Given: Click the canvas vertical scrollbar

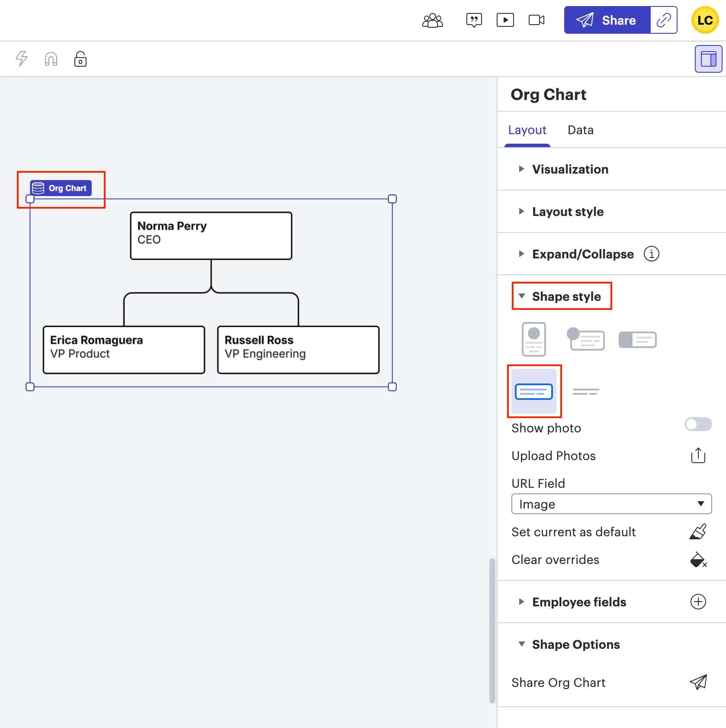Looking at the screenshot, I should 492,631.
